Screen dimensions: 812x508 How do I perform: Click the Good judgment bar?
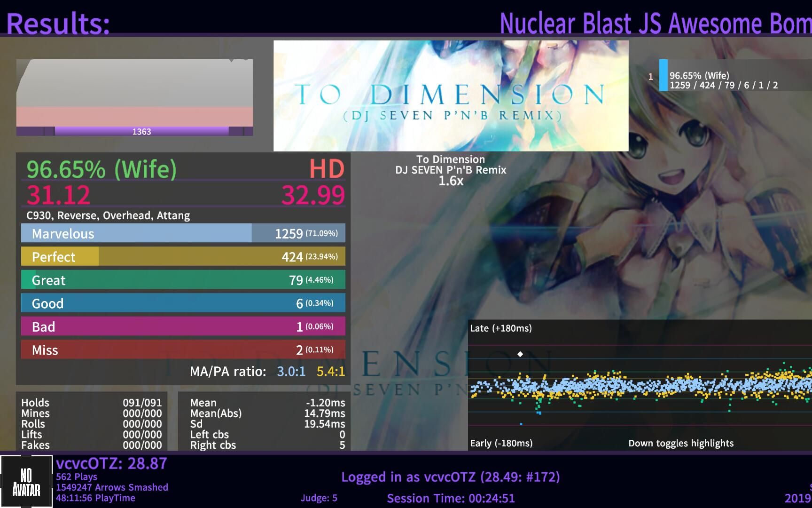tap(183, 303)
